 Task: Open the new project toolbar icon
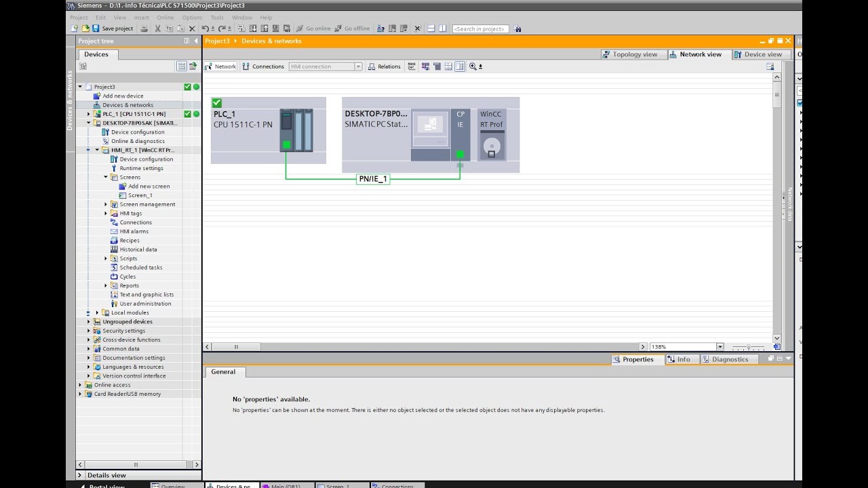coord(74,28)
